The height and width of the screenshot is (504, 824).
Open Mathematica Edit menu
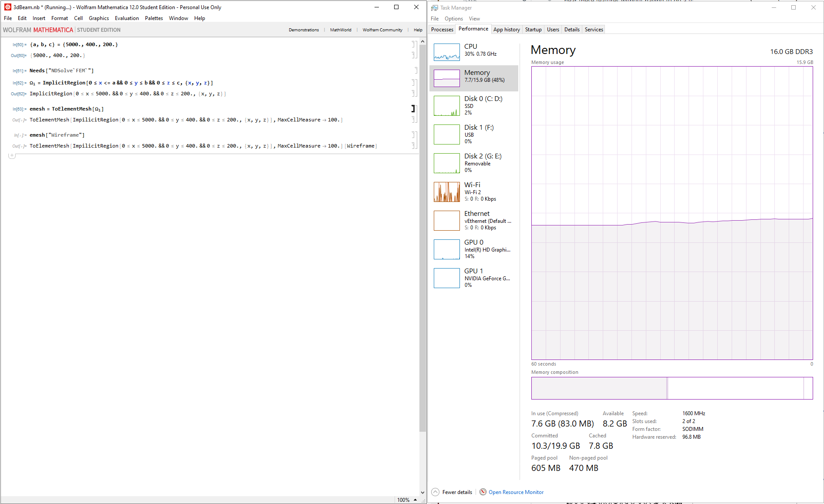tap(22, 18)
